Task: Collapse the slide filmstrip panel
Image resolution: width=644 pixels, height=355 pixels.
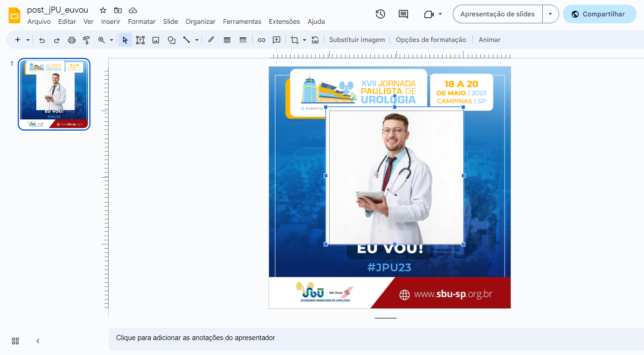Action: coord(38,341)
